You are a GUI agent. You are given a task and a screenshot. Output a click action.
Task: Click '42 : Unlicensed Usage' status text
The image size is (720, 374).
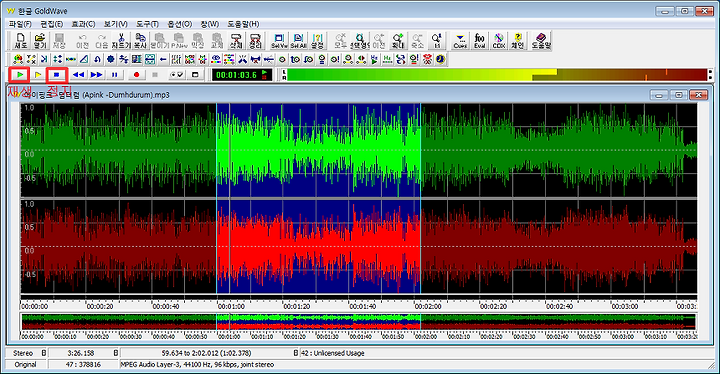333,353
